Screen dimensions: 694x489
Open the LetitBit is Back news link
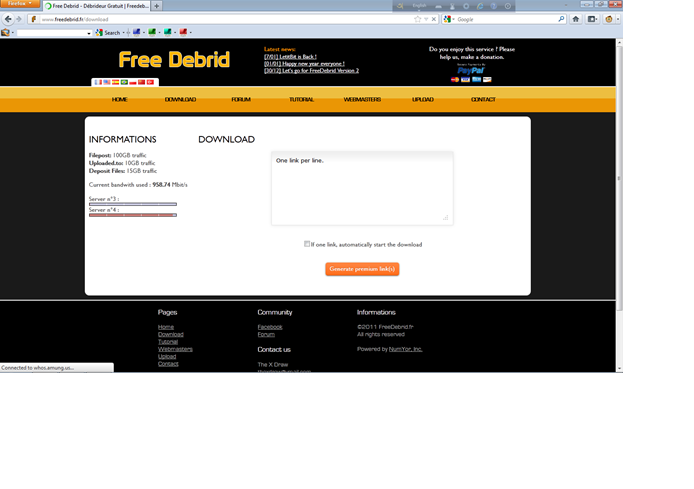coord(290,57)
